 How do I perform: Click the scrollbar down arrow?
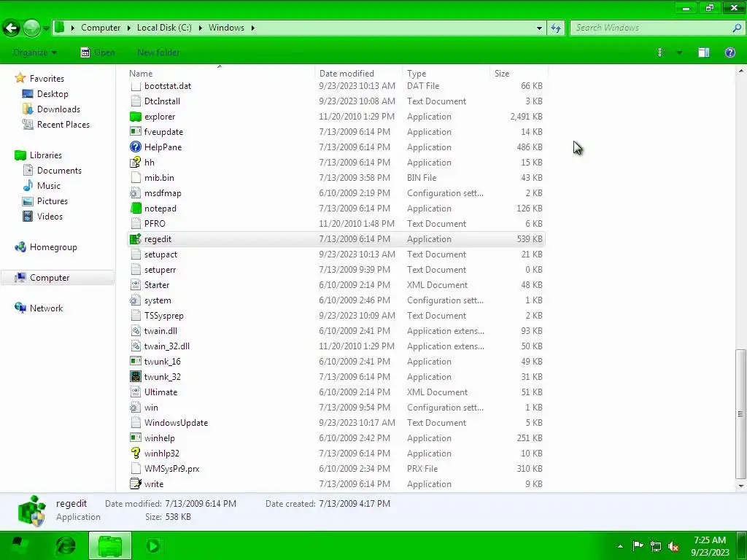coord(740,486)
